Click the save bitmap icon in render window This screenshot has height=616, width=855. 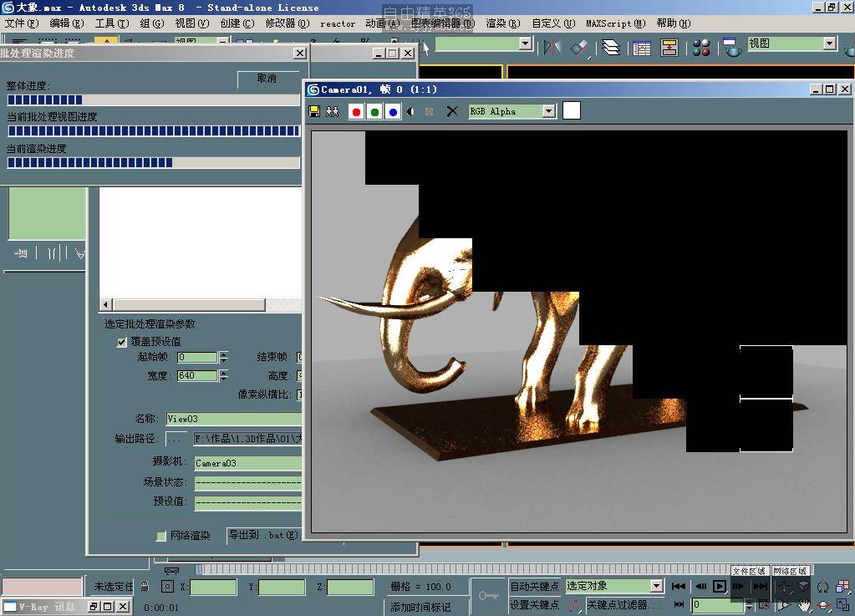coord(314,111)
